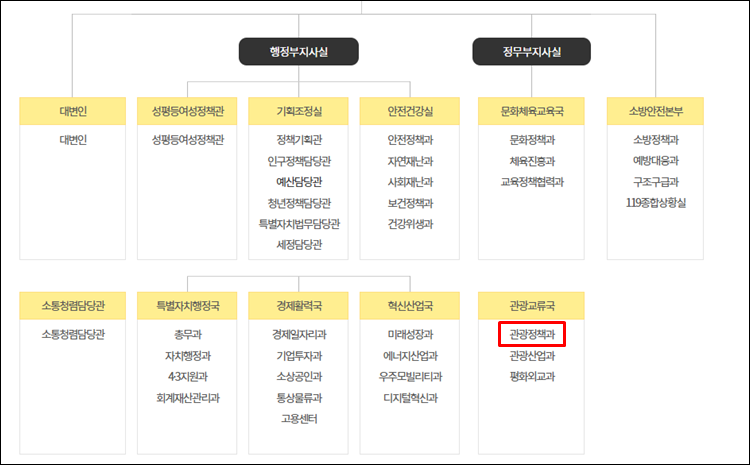The image size is (750, 465).
Task: Open 경제일자리과 department
Action: click(299, 334)
